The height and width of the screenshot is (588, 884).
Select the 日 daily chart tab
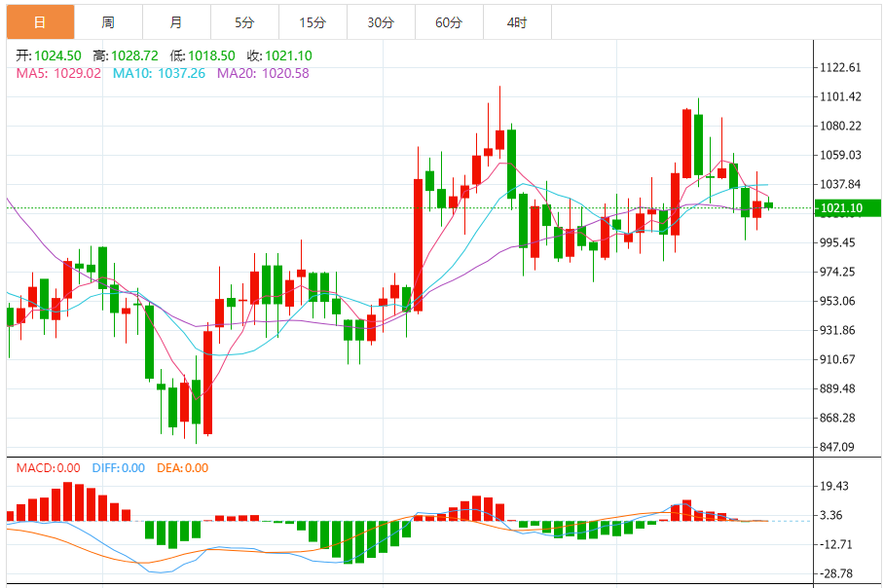pyautogui.click(x=40, y=22)
